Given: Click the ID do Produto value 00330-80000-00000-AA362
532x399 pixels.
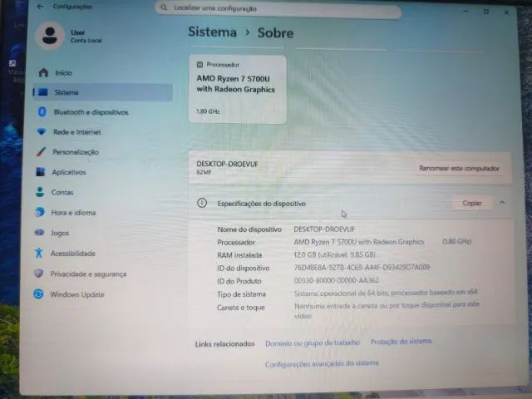Looking at the screenshot, I should click(336, 280).
